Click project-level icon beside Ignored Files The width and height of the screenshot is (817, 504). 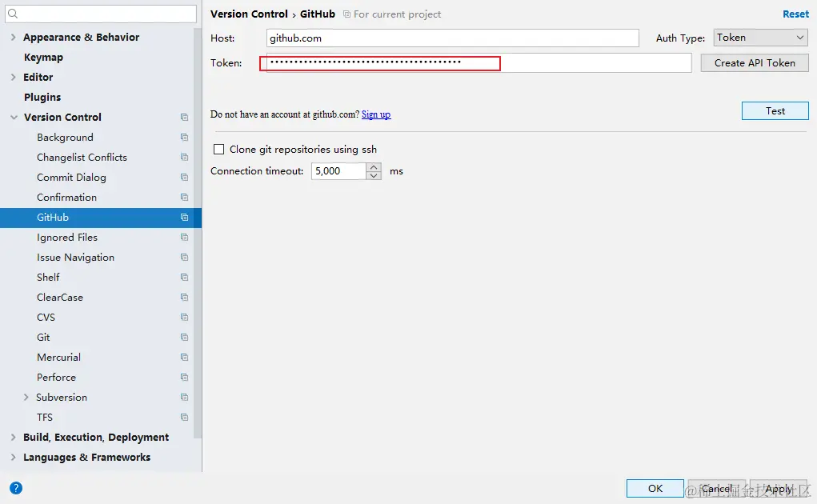click(184, 237)
